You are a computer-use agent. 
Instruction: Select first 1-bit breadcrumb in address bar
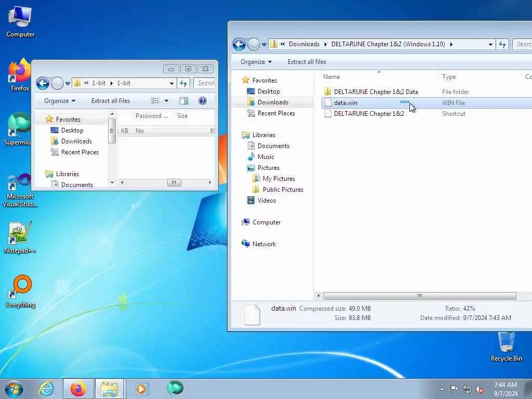pos(99,83)
